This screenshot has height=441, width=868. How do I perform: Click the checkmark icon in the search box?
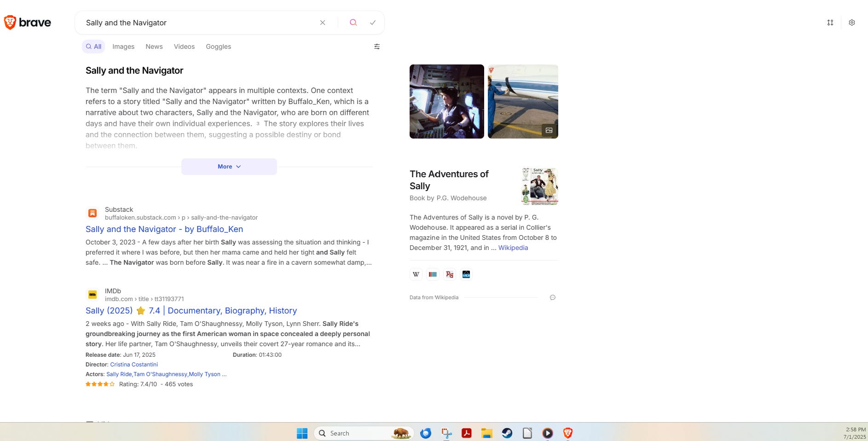[373, 23]
